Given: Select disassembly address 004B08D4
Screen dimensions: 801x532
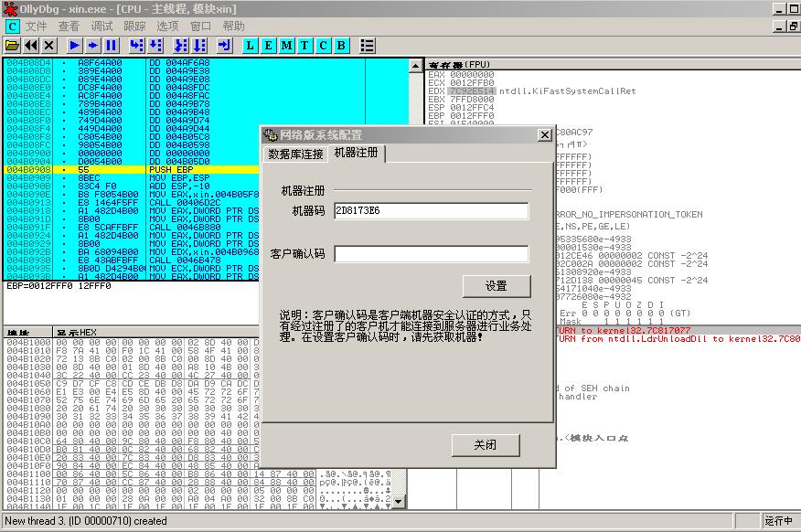Looking at the screenshot, I should (x=28, y=63).
